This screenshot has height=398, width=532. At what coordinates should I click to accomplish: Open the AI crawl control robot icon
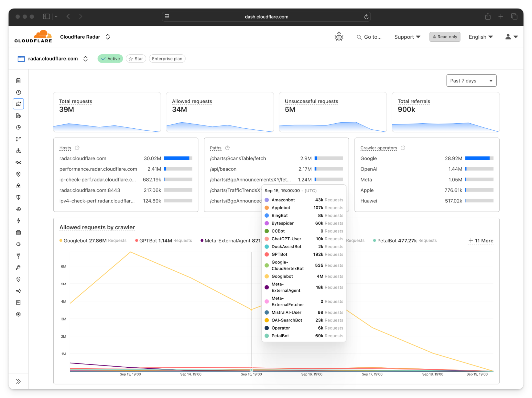coord(18,104)
